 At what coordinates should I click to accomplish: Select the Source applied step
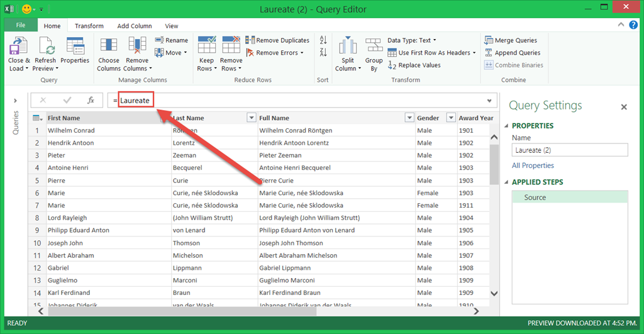point(535,197)
